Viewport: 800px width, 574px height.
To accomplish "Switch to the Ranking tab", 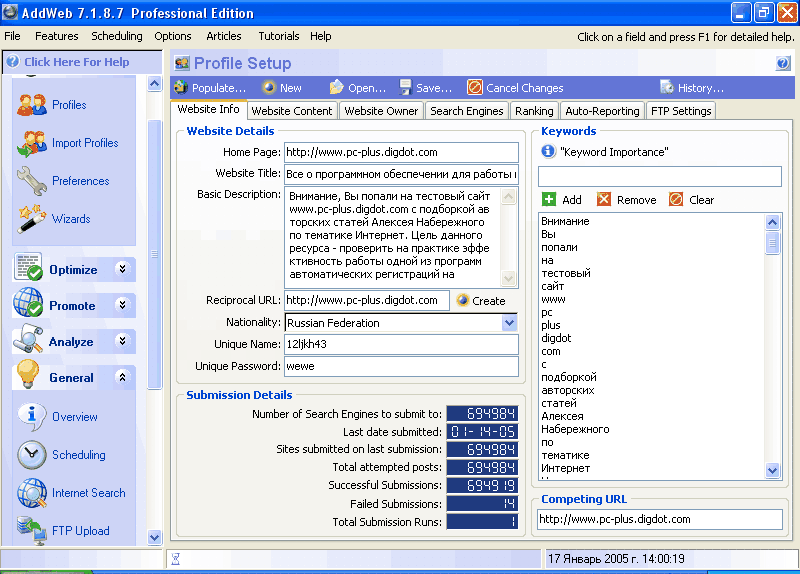I will pos(534,111).
